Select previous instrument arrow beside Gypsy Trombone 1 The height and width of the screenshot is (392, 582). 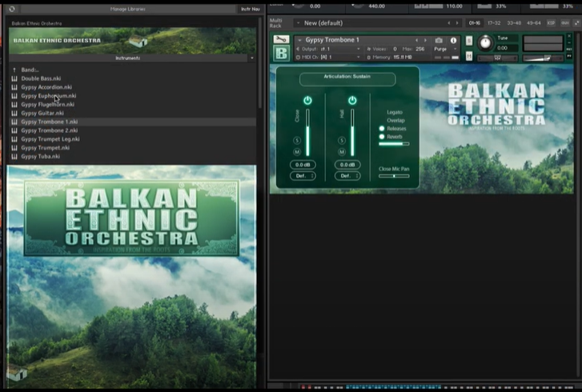pyautogui.click(x=416, y=40)
